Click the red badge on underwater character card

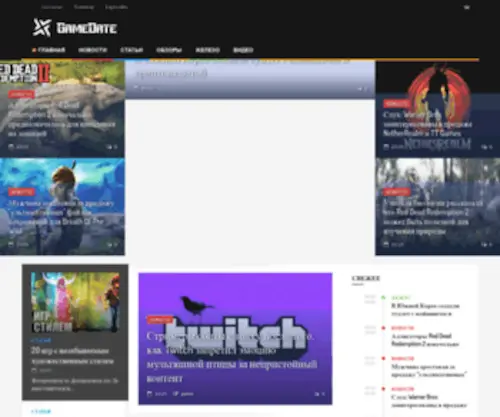21,192
